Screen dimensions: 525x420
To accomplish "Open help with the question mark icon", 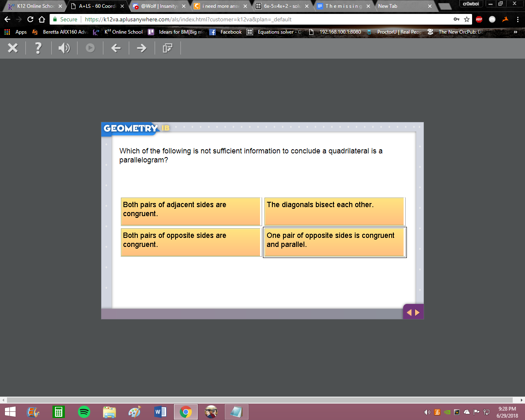I will coord(38,48).
